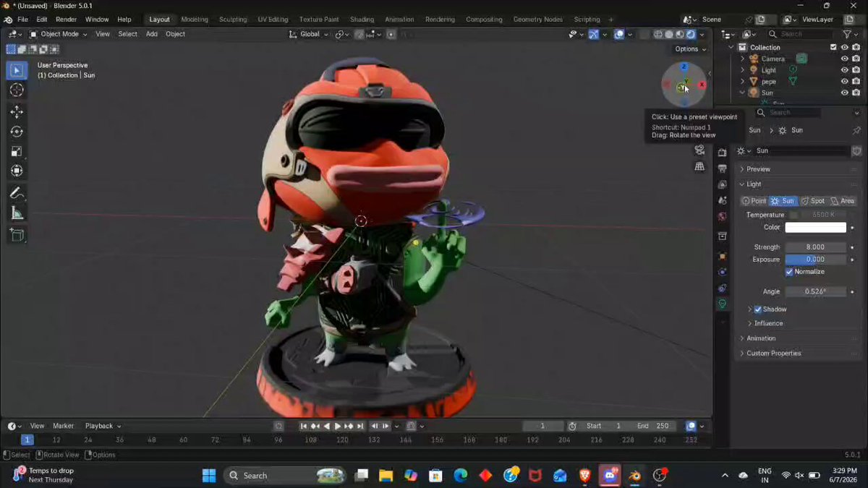Expand the Preview panel
The image size is (868, 488).
758,169
